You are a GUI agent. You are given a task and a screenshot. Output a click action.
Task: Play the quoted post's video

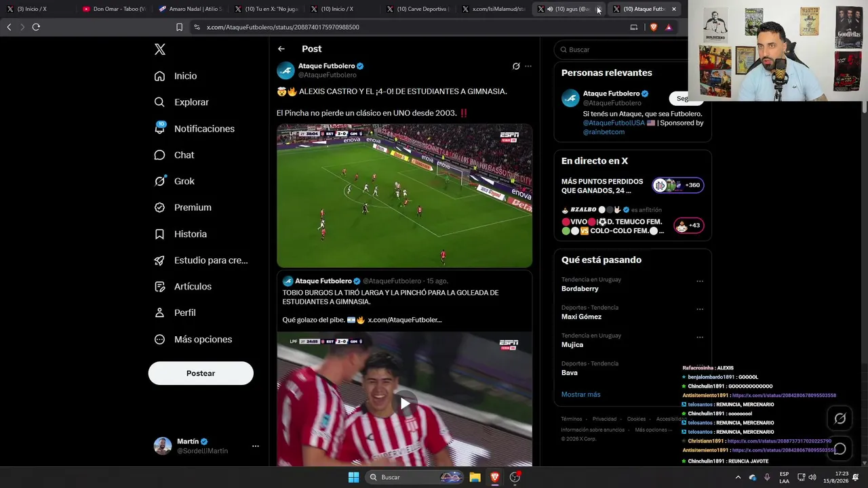(405, 404)
